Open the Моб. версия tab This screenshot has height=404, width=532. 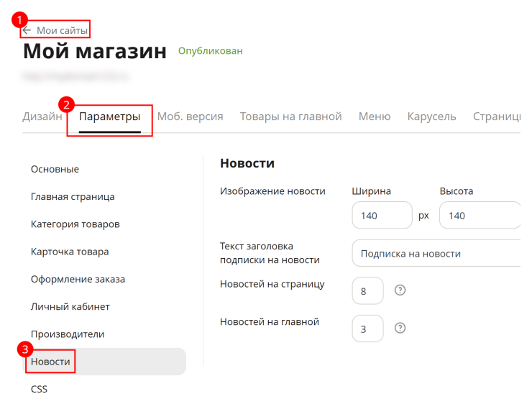coord(190,116)
